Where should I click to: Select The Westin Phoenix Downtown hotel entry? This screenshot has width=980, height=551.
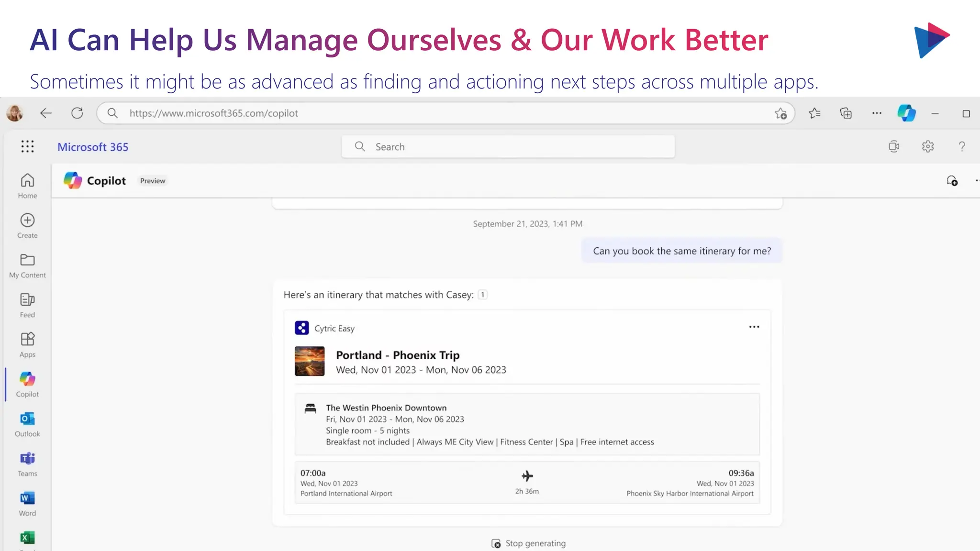(527, 424)
